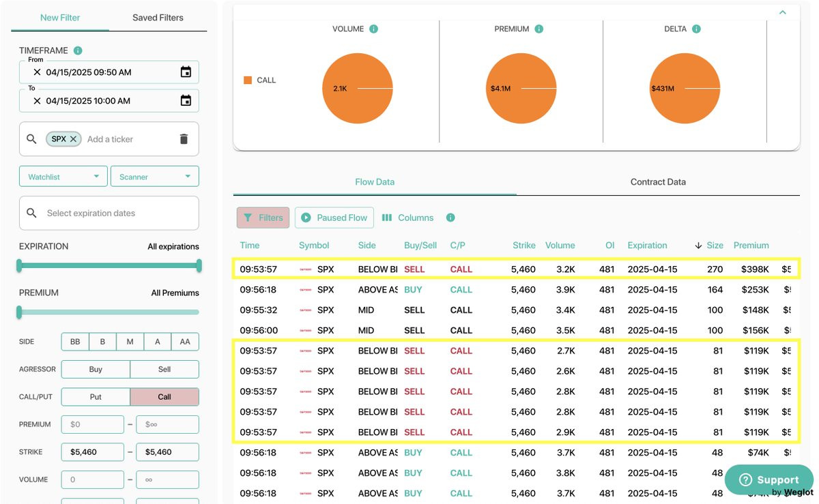Viewport: 819px width, 504px height.
Task: Click the maximum premium field
Action: point(168,424)
